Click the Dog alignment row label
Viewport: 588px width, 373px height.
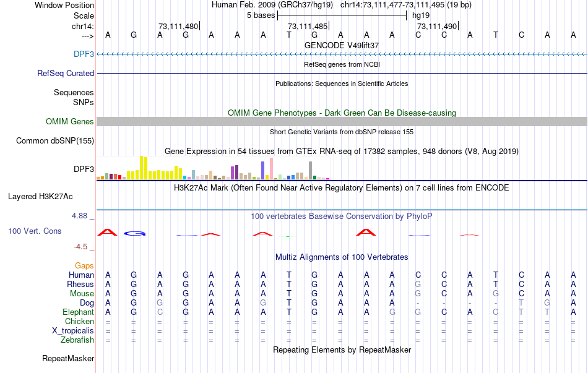87,303
